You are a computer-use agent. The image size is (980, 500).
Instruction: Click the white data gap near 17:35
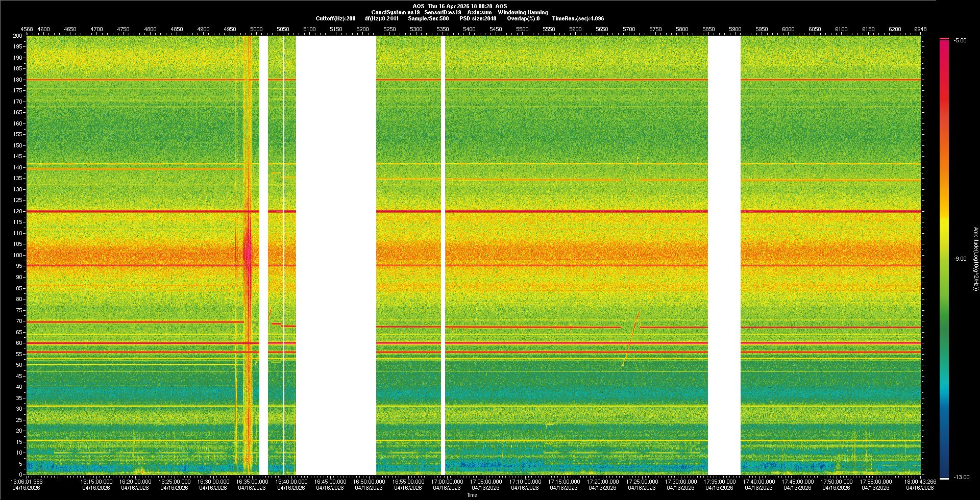[724, 255]
